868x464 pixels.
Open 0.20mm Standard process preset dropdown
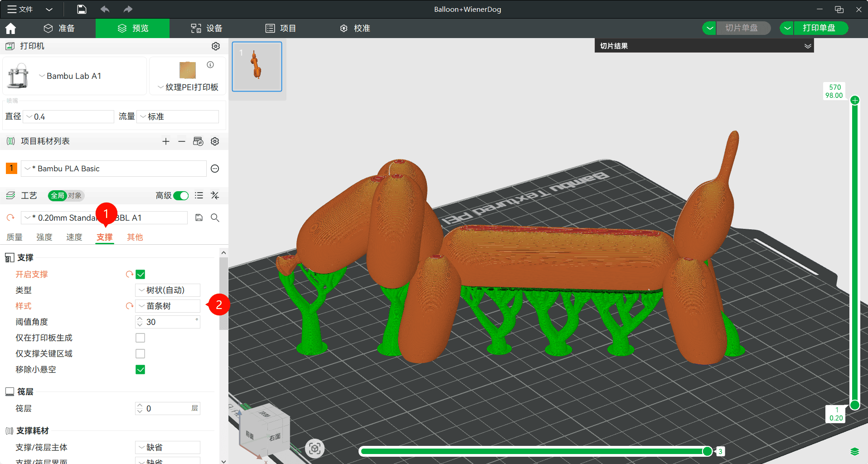[x=104, y=218]
